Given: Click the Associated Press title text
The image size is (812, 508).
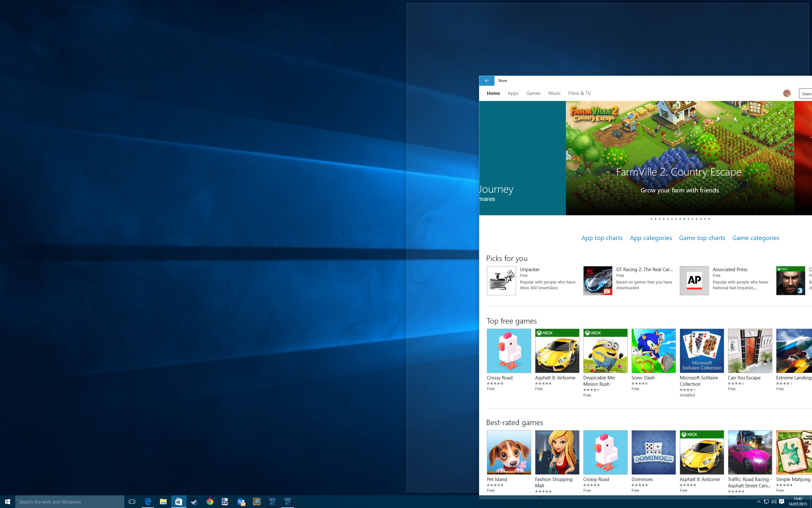Looking at the screenshot, I should coord(730,270).
